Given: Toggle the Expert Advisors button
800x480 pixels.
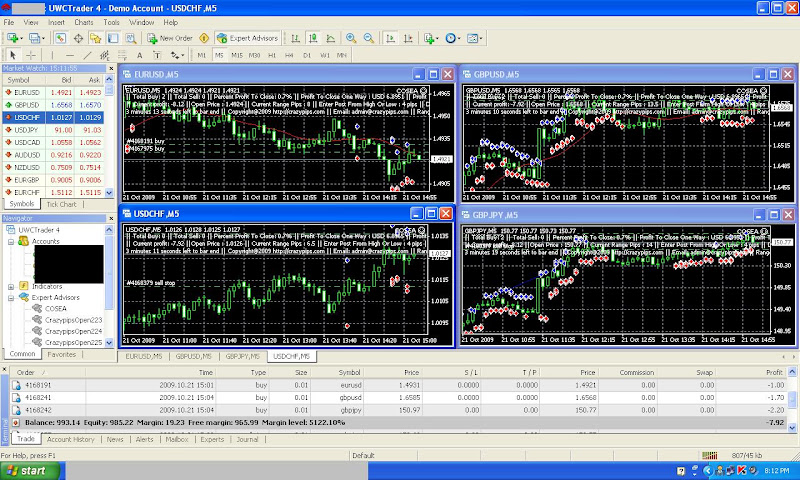Looking at the screenshot, I should point(248,38).
